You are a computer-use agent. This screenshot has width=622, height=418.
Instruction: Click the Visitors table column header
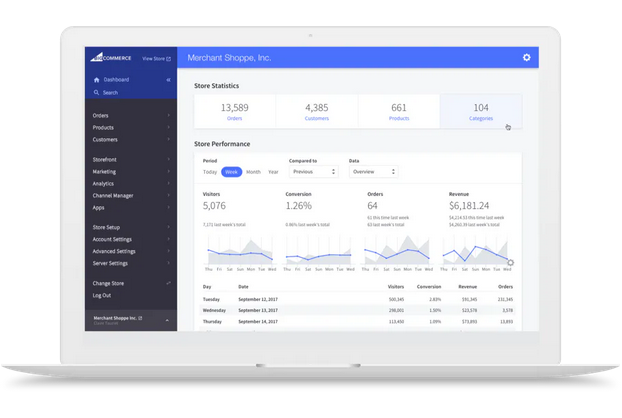[x=395, y=286]
